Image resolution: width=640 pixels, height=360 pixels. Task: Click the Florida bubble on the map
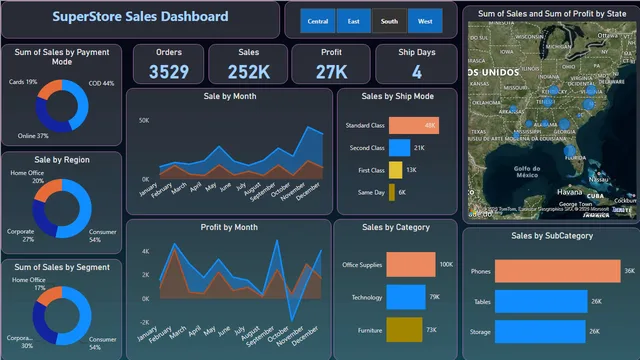(570, 151)
